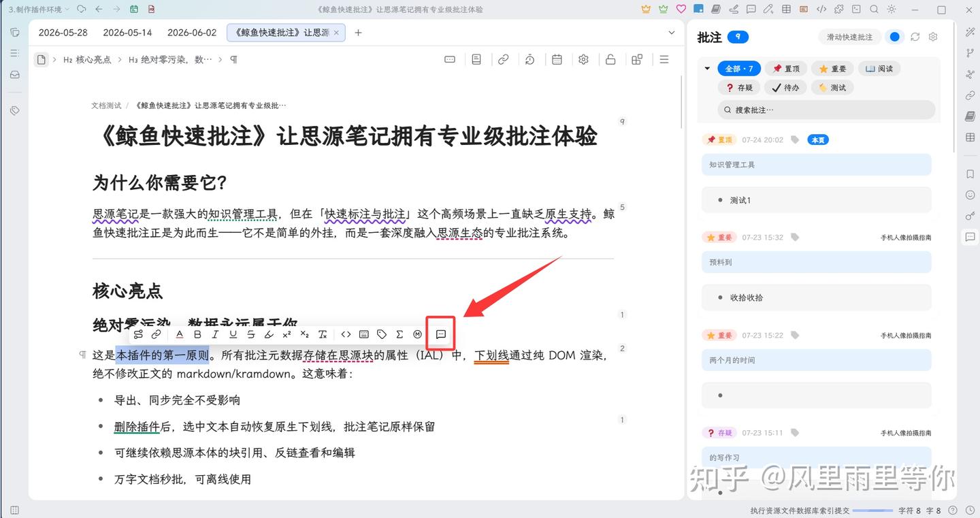
Task: Open the 手机人像拍摄指南 link on 07-23 15:32 card
Action: pyautogui.click(x=906, y=238)
